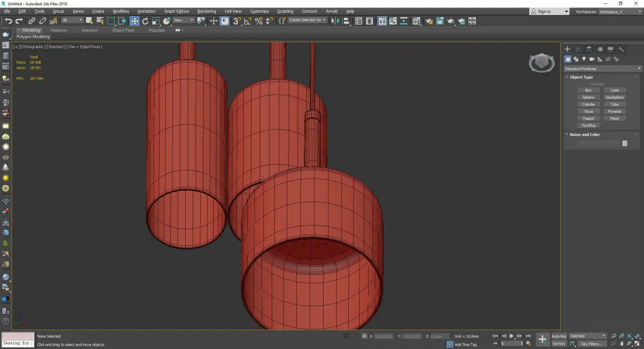Select the Move tool in main toolbar

[134, 21]
